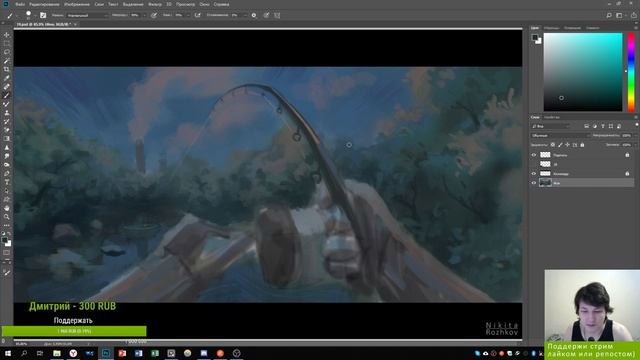Open the Edit Toolbar three-dots button
This screenshot has width=640, height=360.
pos(7,225)
